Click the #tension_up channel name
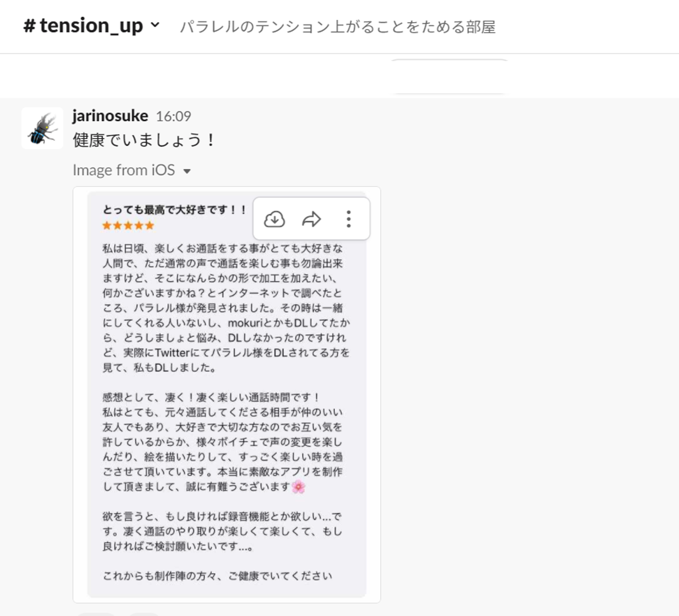 83,25
